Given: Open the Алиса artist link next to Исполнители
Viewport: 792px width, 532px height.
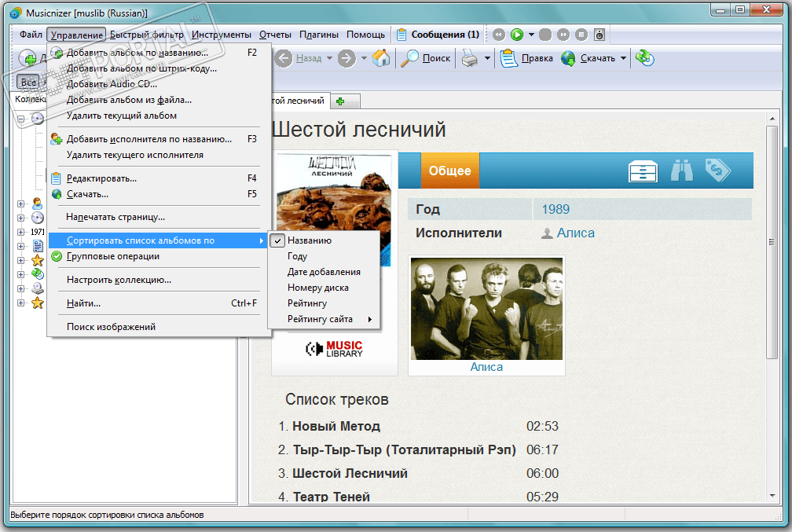Looking at the screenshot, I should point(576,233).
